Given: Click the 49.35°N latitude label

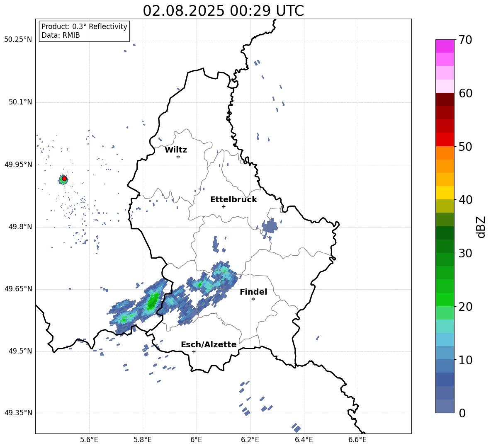Looking at the screenshot, I should click(18, 413).
